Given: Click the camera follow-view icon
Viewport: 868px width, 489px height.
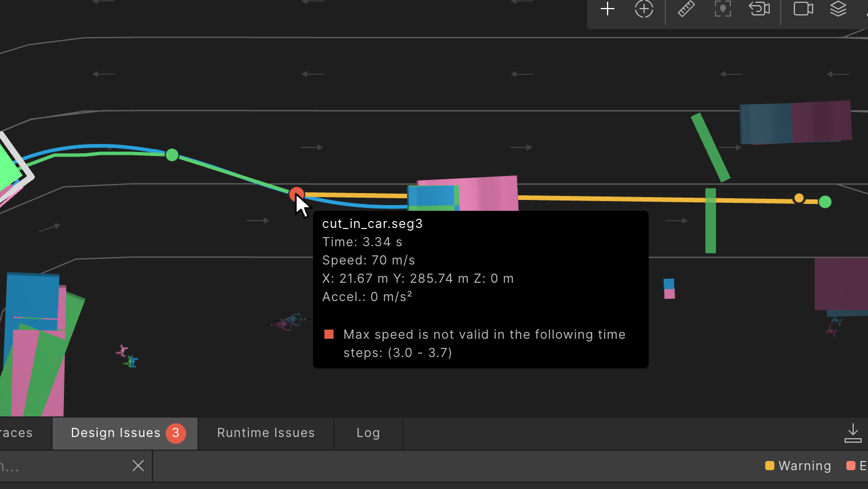Looking at the screenshot, I should click(x=759, y=9).
